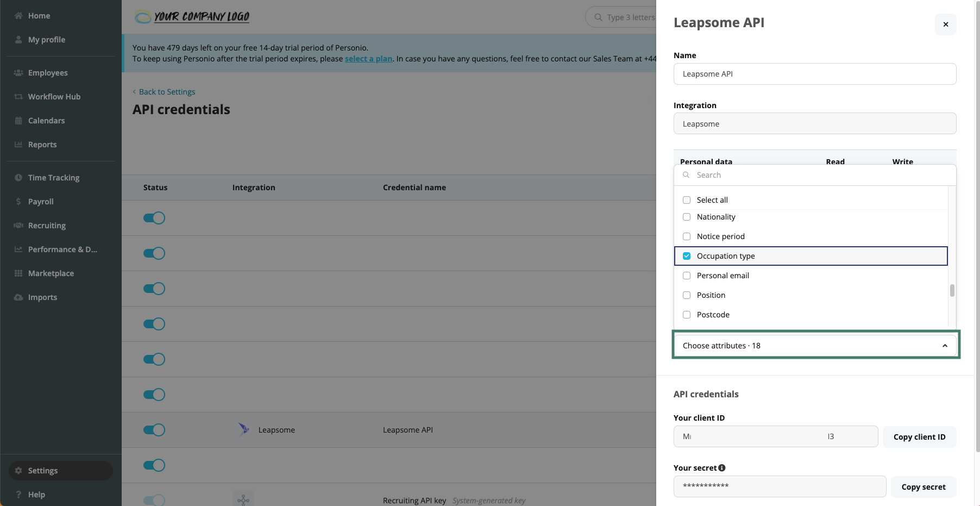Click the System-generated key text
Screen dimensions: 980x506
pyautogui.click(x=489, y=501)
